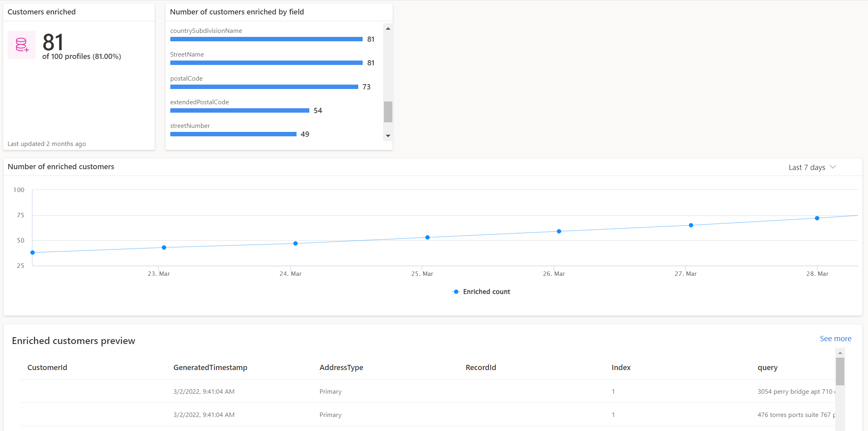
Task: Expand the time range chevron
Action: pos(833,167)
